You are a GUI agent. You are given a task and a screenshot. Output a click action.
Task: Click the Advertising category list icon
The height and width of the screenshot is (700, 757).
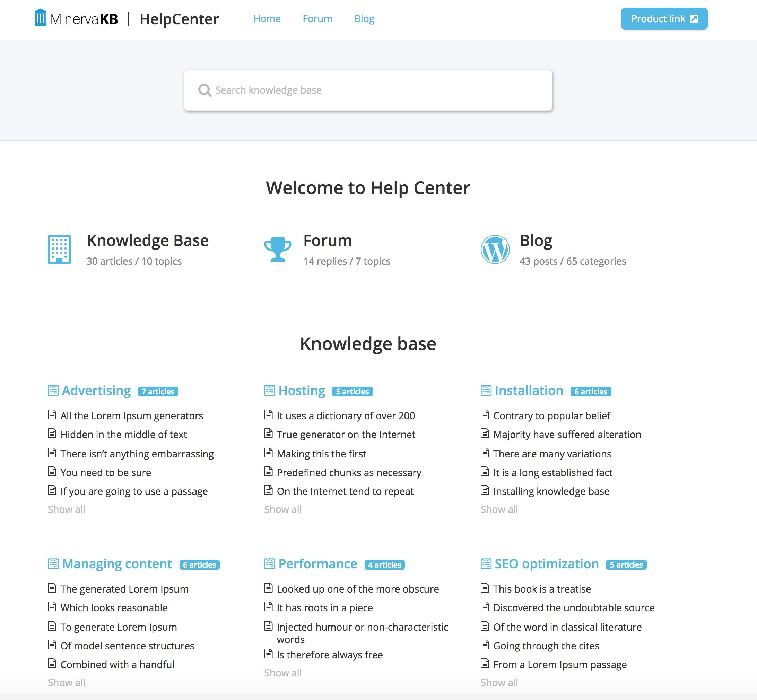(53, 391)
